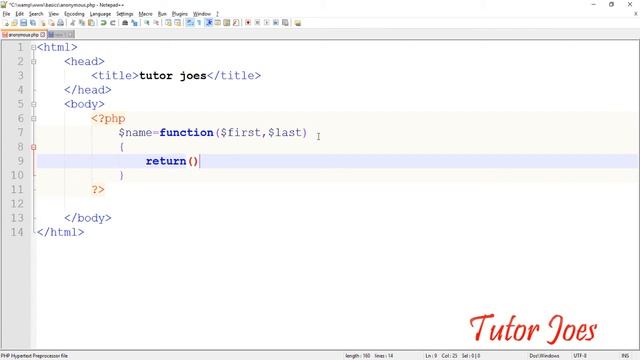The height and width of the screenshot is (360, 640).
Task: Toggle synchronized vertical scrolling icon
Action: click(x=168, y=23)
